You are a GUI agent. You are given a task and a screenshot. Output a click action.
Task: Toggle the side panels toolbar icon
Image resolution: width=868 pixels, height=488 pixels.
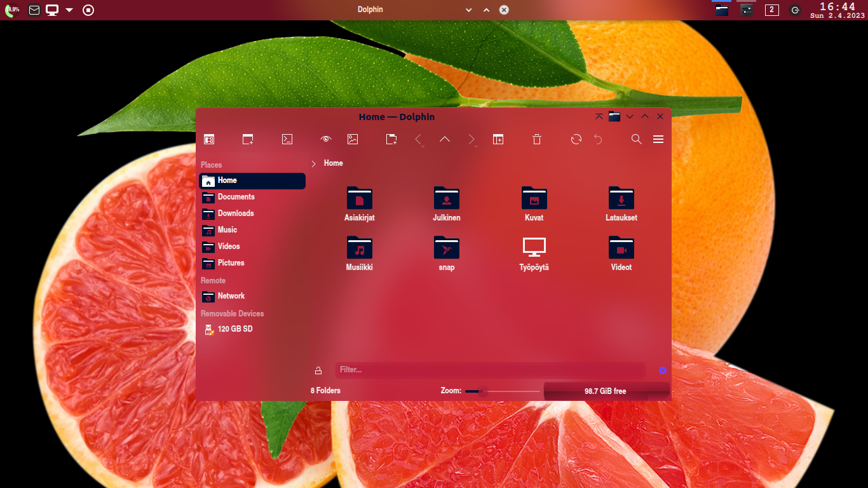pos(209,139)
